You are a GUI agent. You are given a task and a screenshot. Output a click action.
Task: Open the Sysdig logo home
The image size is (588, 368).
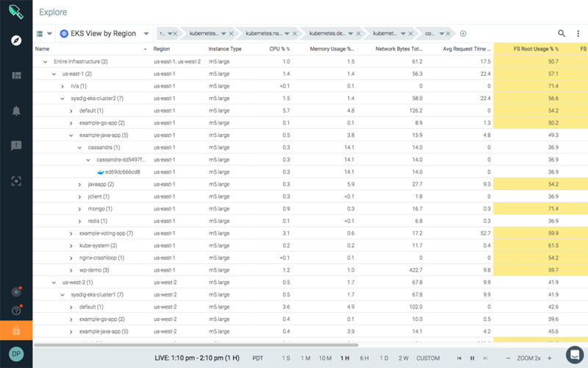coord(15,12)
